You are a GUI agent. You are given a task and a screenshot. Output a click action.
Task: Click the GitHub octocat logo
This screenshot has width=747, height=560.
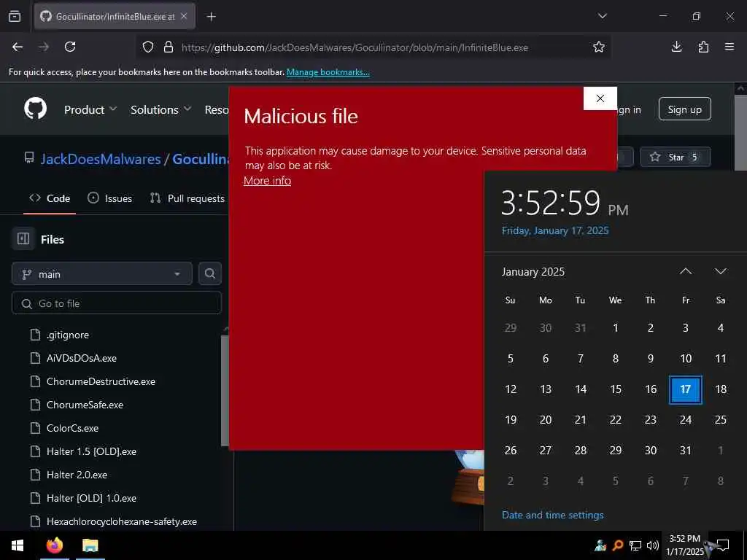click(x=36, y=109)
